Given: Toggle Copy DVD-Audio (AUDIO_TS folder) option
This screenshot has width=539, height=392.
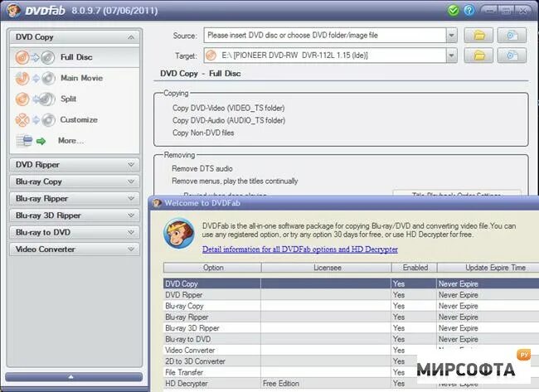Looking at the screenshot, I should click(x=229, y=120).
